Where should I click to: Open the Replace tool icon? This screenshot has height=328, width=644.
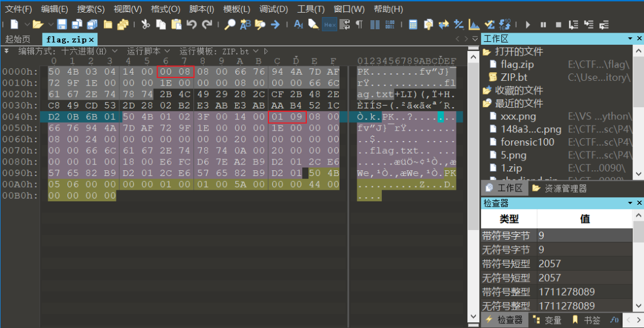pos(245,25)
